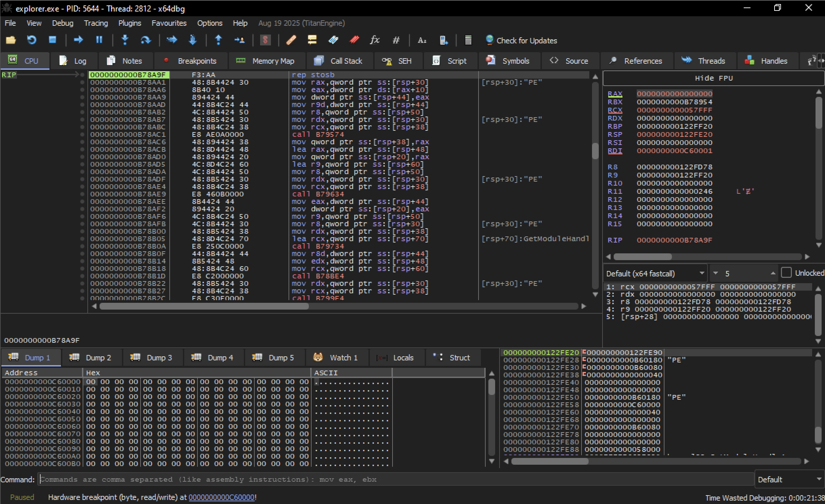Step into the next instruction
The width and height of the screenshot is (825, 504).
click(x=125, y=40)
